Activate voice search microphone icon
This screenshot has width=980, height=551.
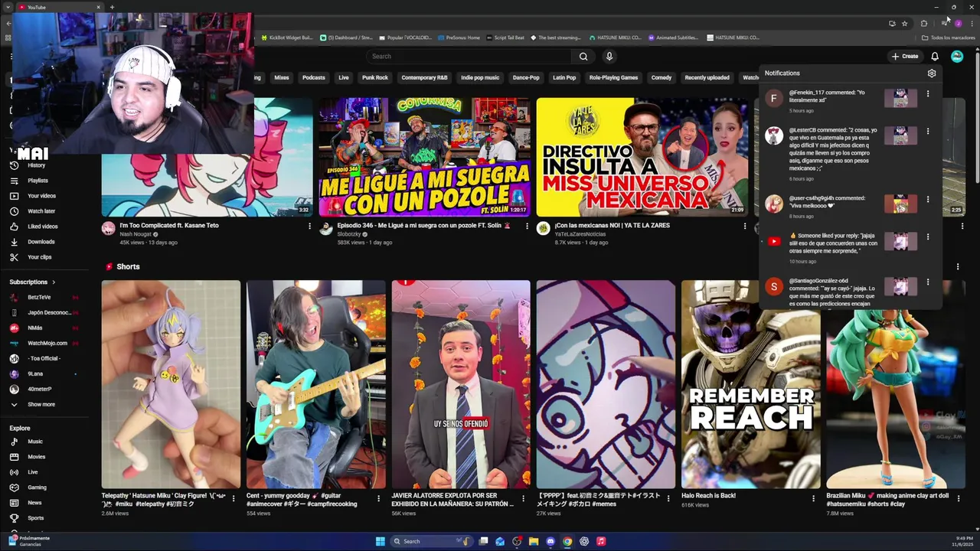[609, 56]
